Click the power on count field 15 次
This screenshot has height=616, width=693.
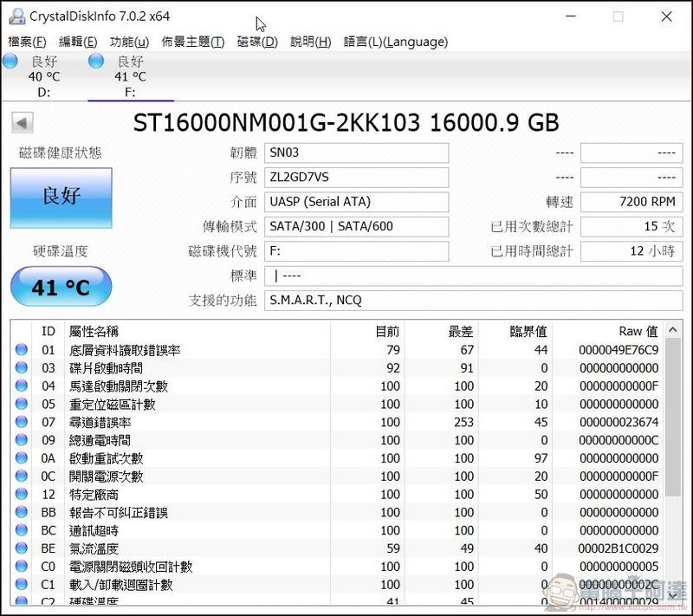[x=631, y=227]
